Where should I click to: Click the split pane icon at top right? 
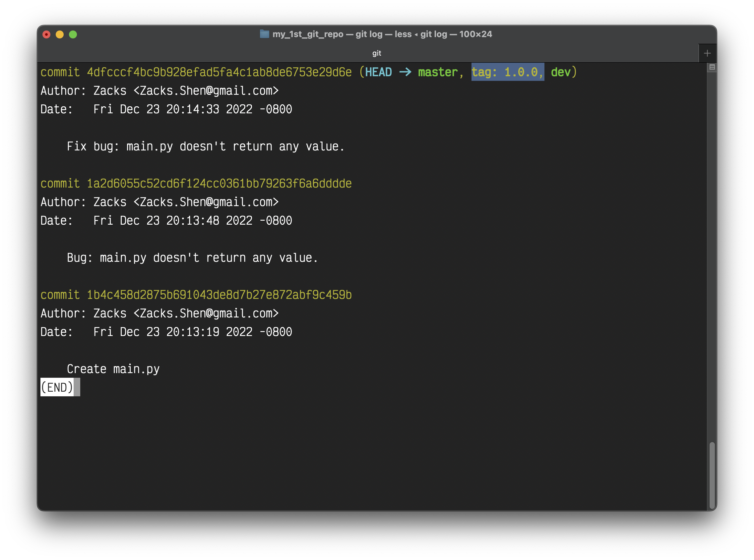point(712,67)
